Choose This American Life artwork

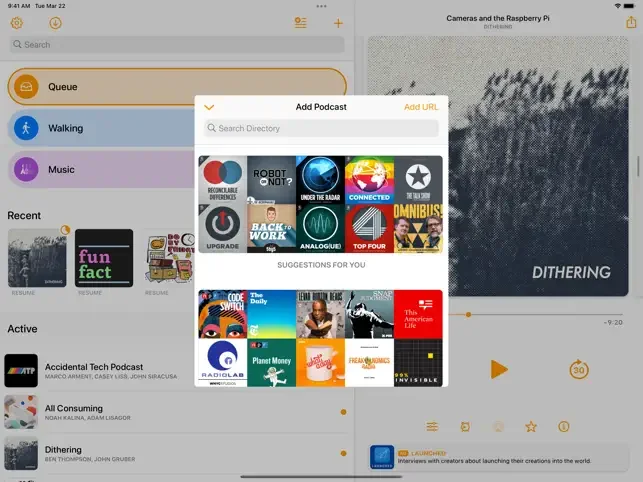pos(418,314)
